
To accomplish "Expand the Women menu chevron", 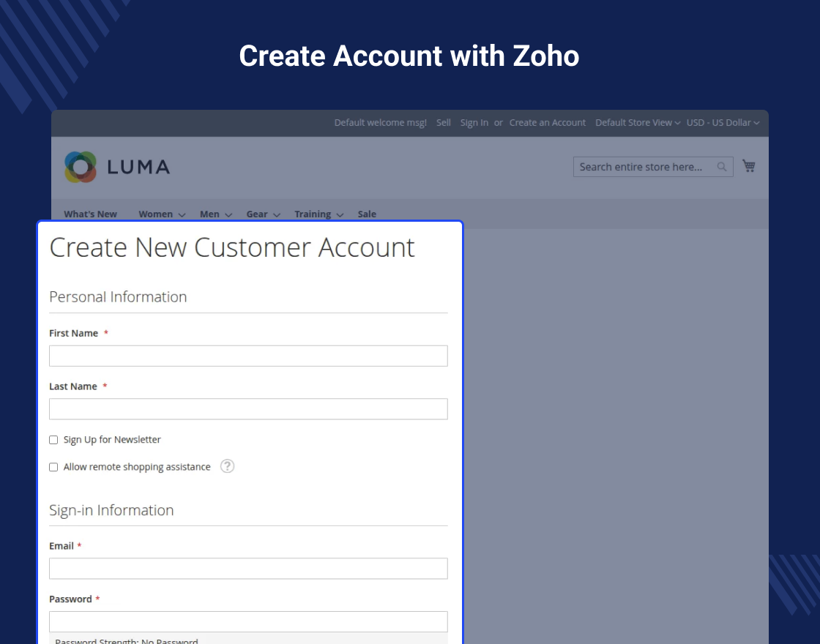I will pos(182,215).
